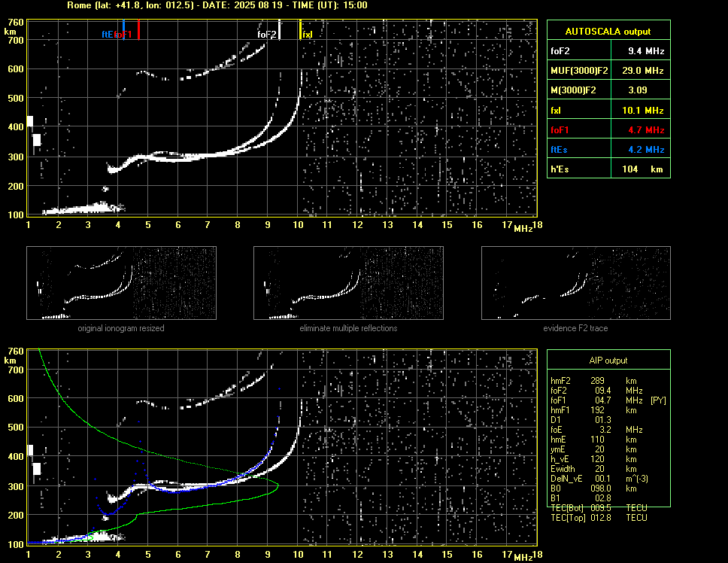
Task: Click the [PY] tag beside AIP foF1
Action: tap(658, 400)
